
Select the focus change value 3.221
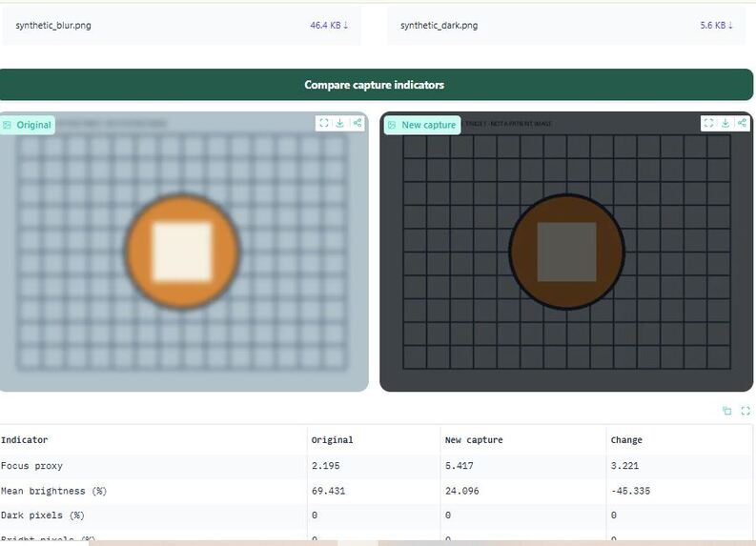click(624, 466)
